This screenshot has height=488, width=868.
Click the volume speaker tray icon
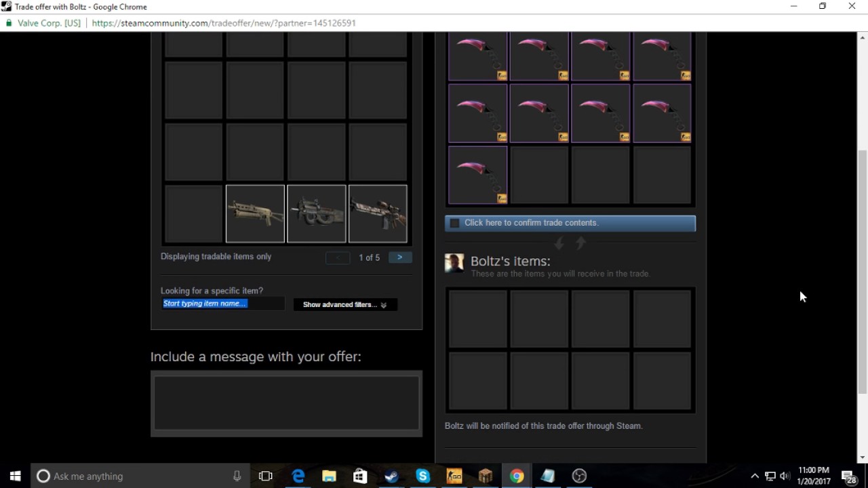(785, 476)
